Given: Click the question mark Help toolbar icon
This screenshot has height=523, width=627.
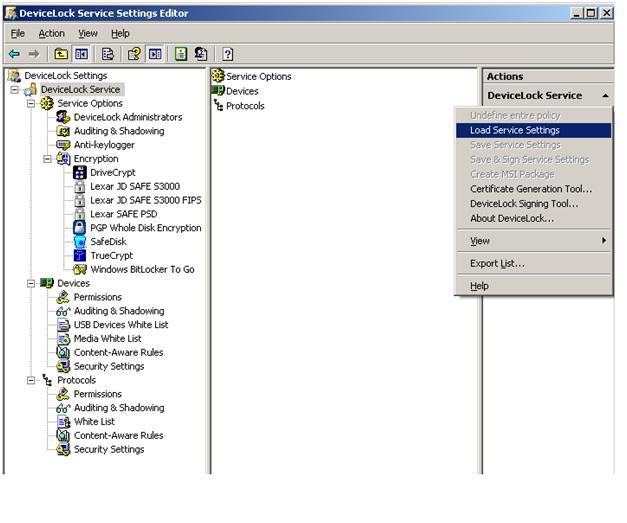Looking at the screenshot, I should click(228, 54).
